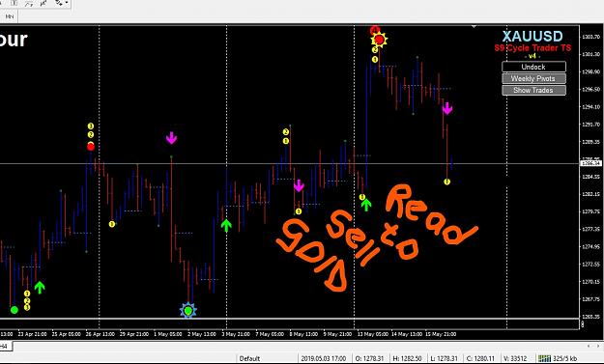The width and height of the screenshot is (604, 364).
Task: Select the MN monthly timeframe button
Action: click(x=10, y=16)
